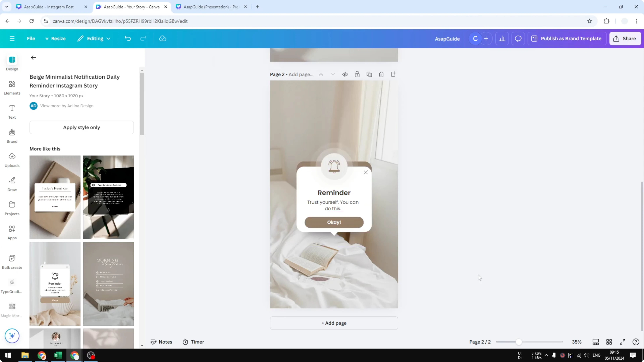The height and width of the screenshot is (362, 644).
Task: Duplicate page 2
Action: click(369, 74)
